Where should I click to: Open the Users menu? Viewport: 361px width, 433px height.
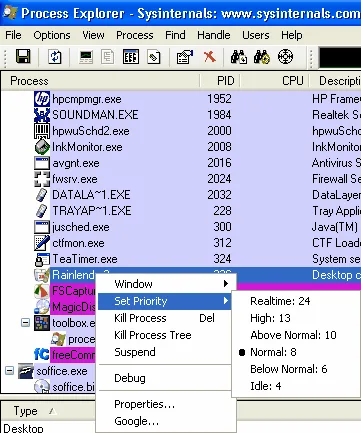pyautogui.click(x=256, y=35)
